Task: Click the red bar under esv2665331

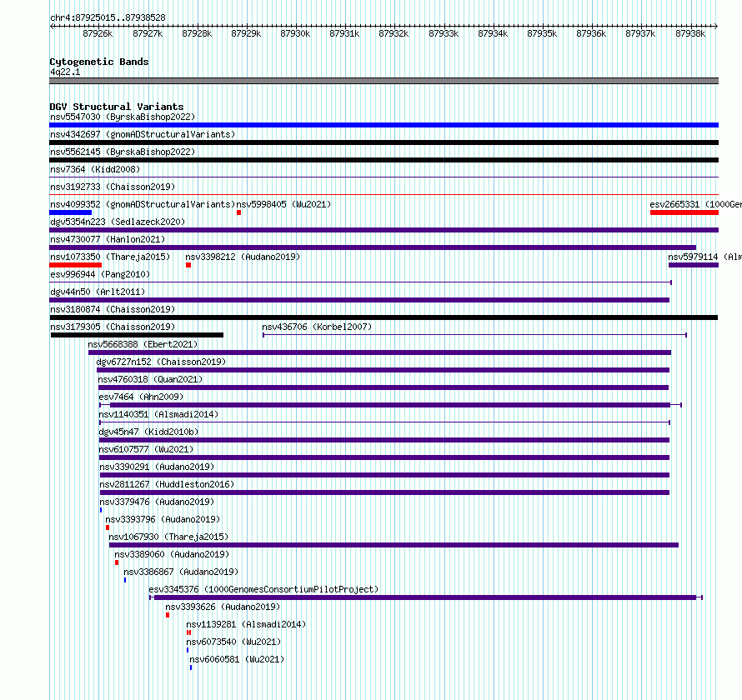Action: pos(684,212)
